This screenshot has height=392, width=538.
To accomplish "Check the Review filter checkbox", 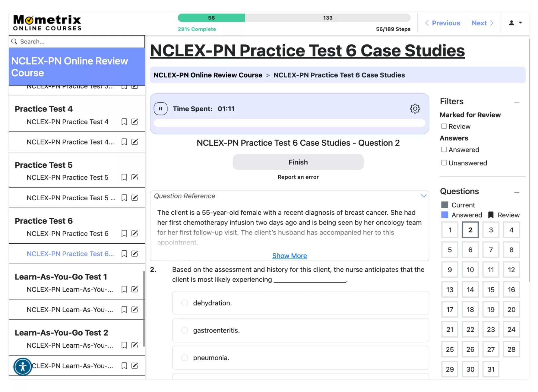I will (444, 126).
